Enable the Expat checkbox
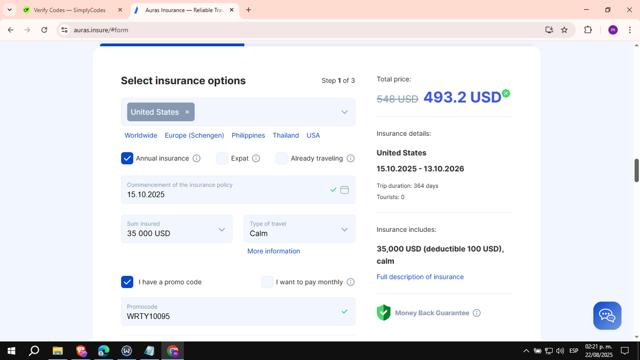This screenshot has height=360, width=640. (x=222, y=158)
